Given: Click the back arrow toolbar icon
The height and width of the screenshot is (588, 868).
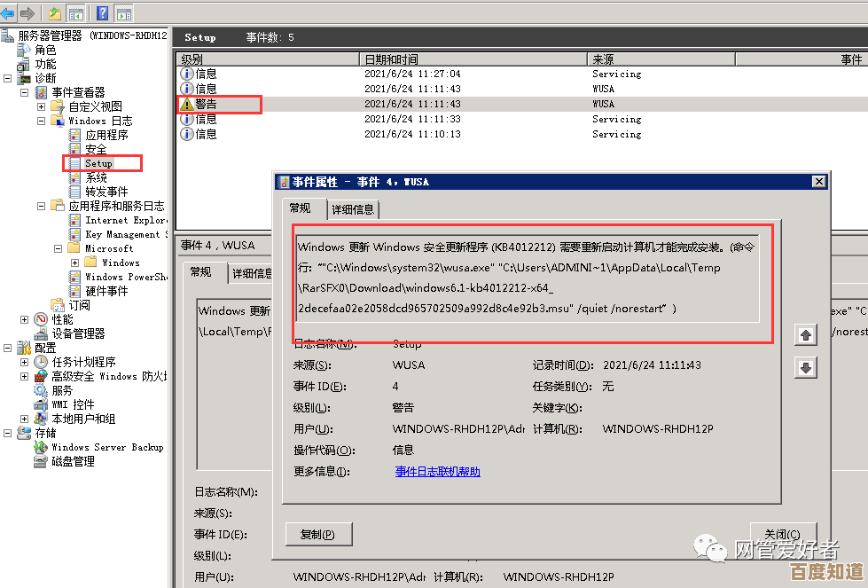Looking at the screenshot, I should tap(9, 12).
